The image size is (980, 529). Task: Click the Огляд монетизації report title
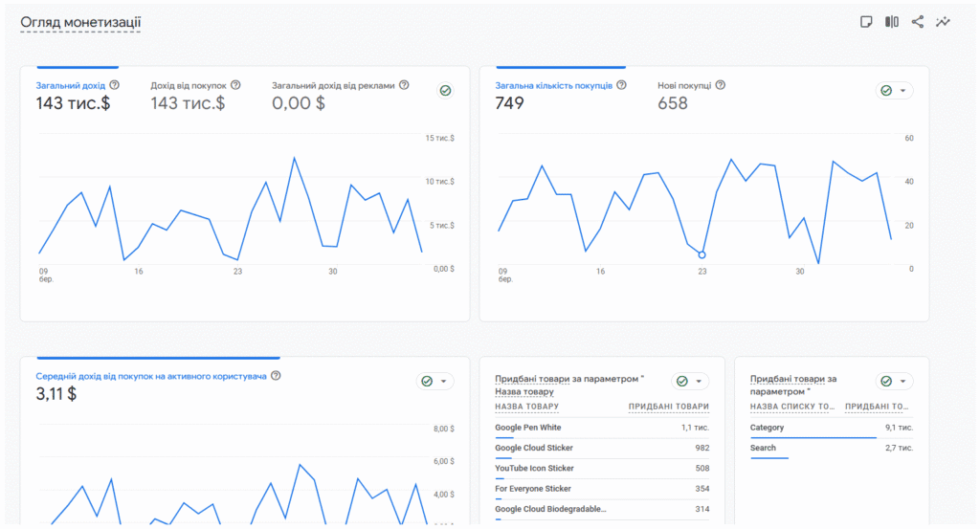[80, 23]
